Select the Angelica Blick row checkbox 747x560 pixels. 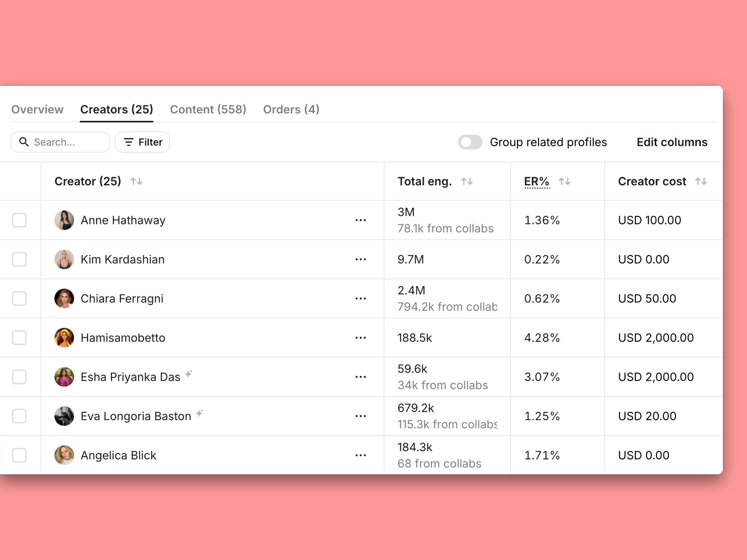click(19, 455)
